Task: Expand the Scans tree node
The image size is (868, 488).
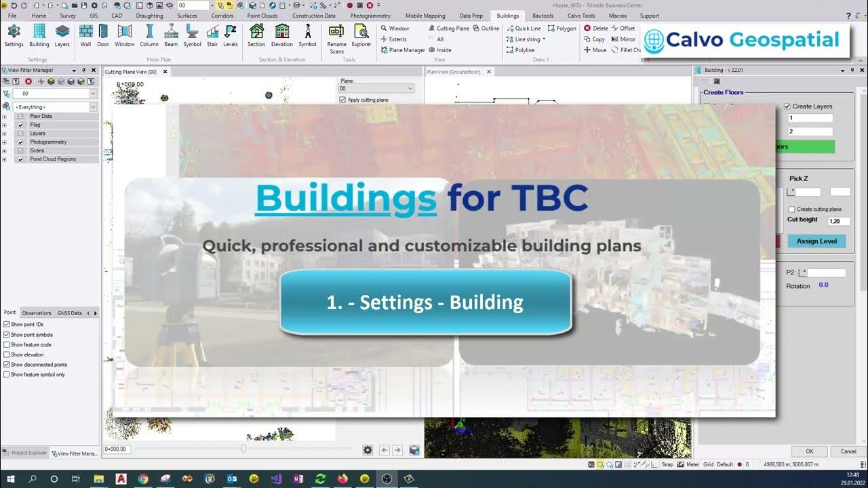Action: pos(5,150)
